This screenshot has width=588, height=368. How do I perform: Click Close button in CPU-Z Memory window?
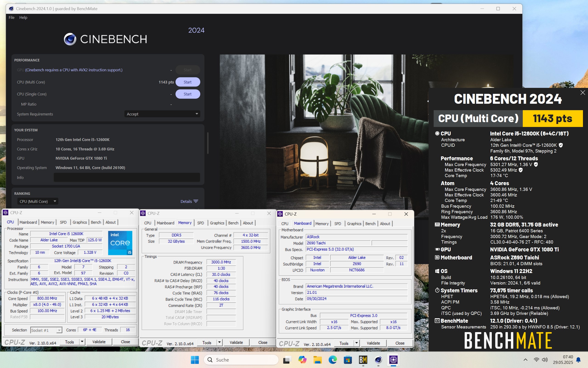pyautogui.click(x=263, y=342)
